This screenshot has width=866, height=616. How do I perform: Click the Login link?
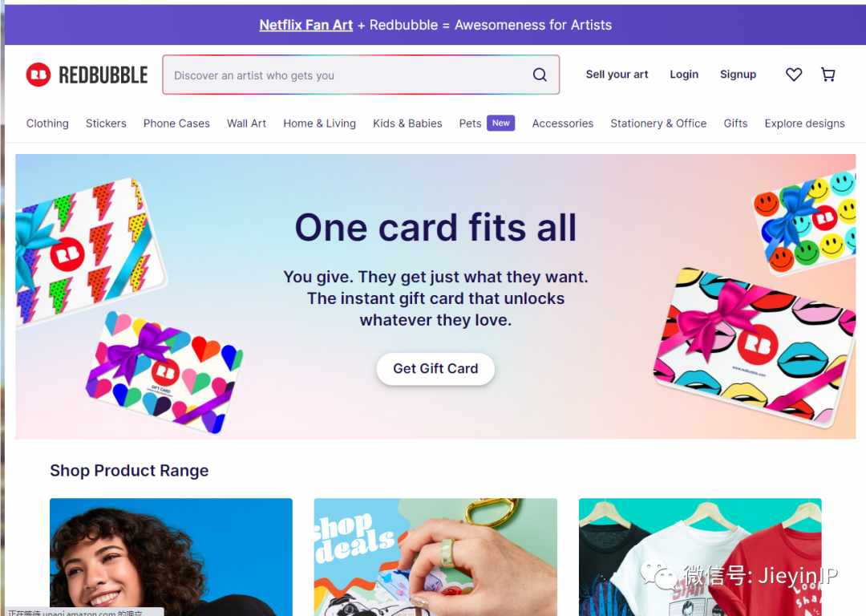tap(684, 75)
